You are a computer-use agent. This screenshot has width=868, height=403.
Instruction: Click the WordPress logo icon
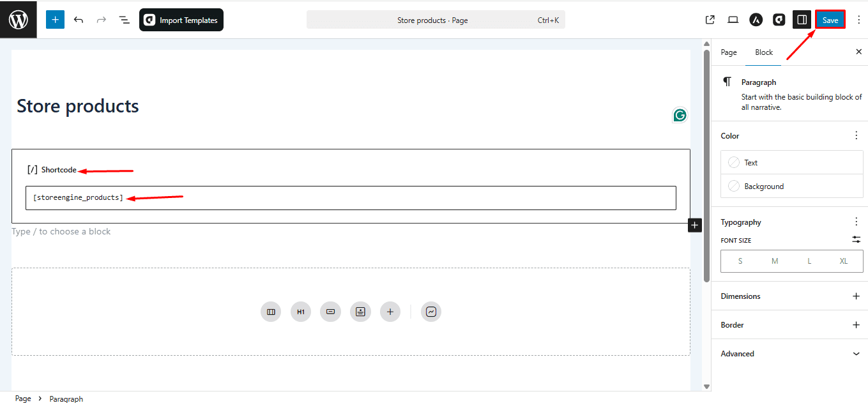click(17, 19)
